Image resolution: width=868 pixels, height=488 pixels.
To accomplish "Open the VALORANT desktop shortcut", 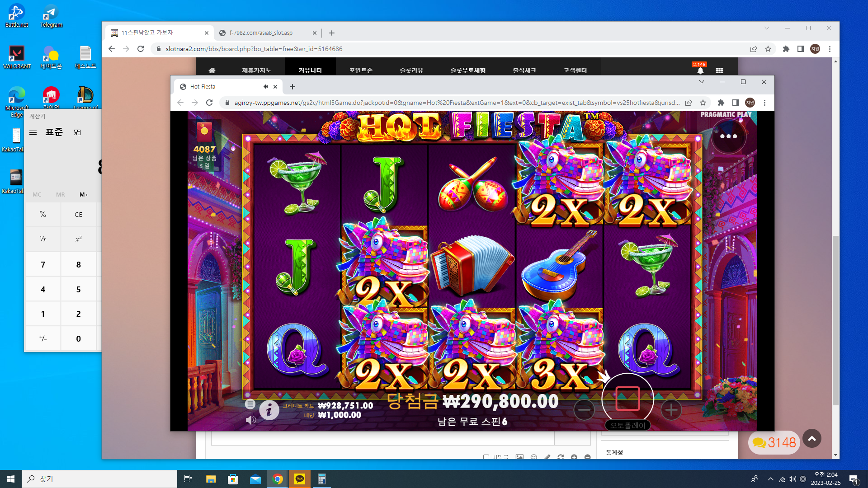I will click(x=17, y=57).
